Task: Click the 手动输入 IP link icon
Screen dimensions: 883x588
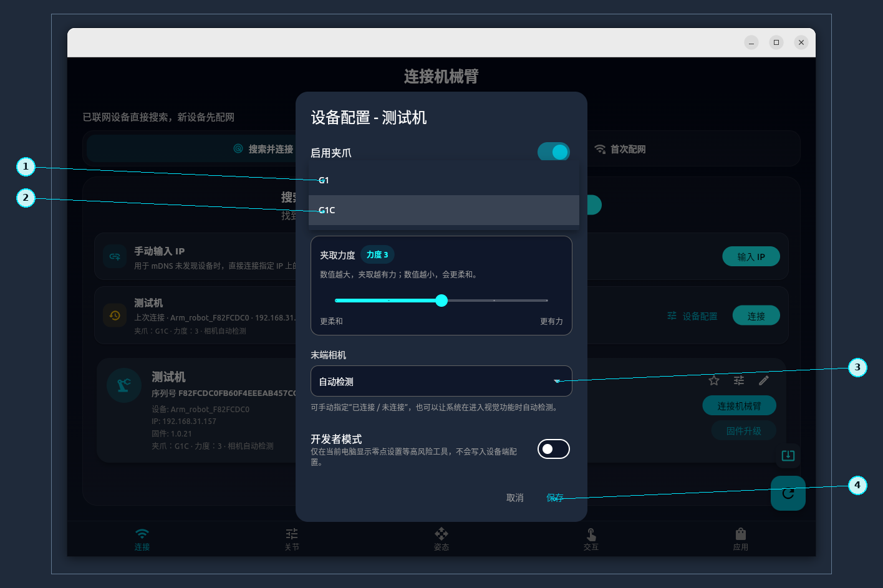Action: 115,256
